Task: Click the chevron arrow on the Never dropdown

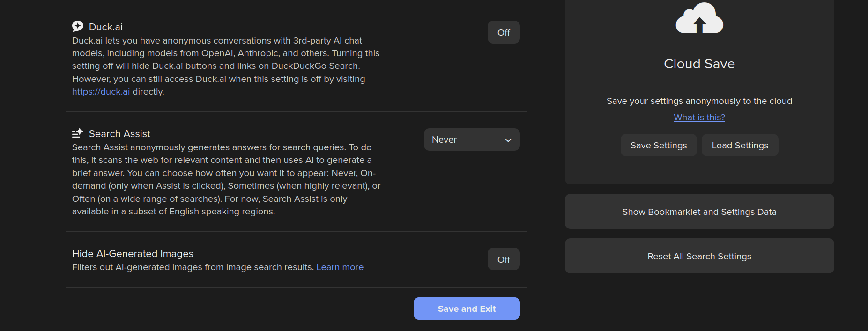Action: point(508,140)
